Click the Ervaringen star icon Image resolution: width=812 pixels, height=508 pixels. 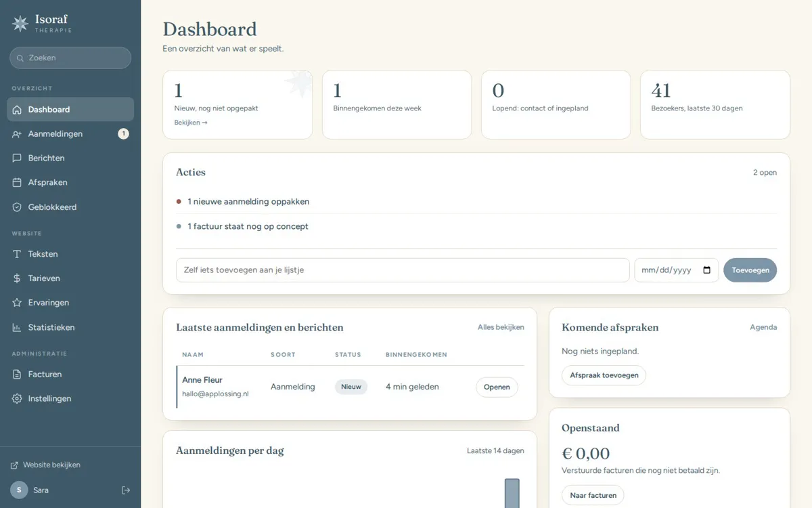pyautogui.click(x=17, y=303)
